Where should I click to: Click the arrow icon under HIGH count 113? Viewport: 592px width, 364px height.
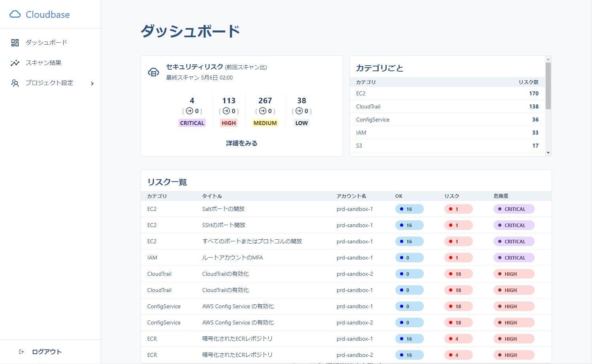click(226, 111)
